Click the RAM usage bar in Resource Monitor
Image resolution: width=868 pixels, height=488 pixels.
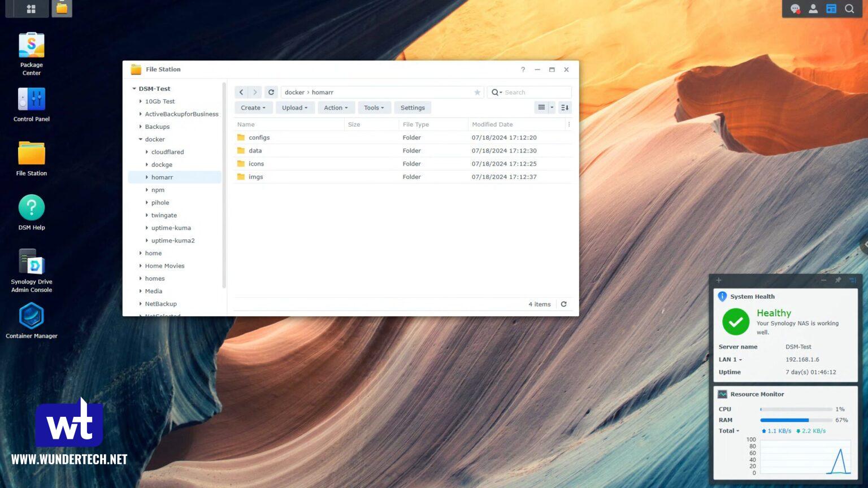coord(795,420)
